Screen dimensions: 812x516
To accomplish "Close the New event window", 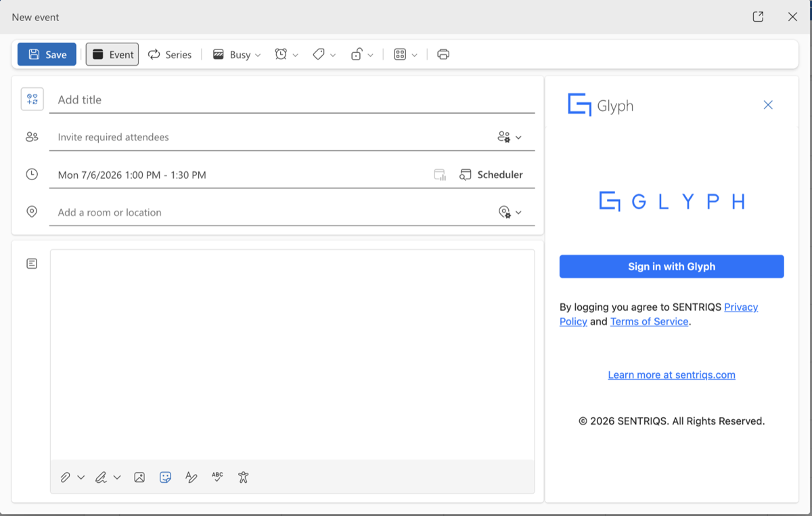I will (x=792, y=17).
